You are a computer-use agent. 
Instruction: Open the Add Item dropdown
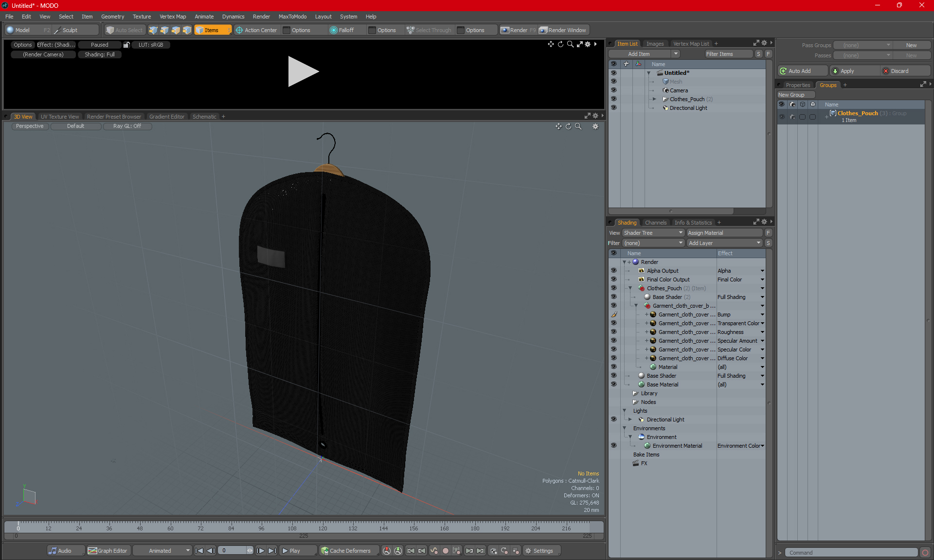coord(676,54)
